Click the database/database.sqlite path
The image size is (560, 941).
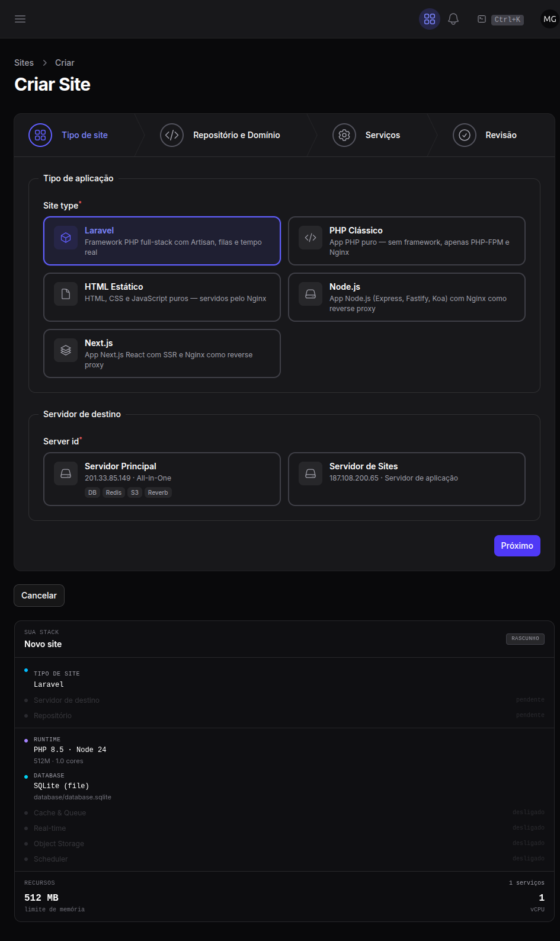coord(72,797)
